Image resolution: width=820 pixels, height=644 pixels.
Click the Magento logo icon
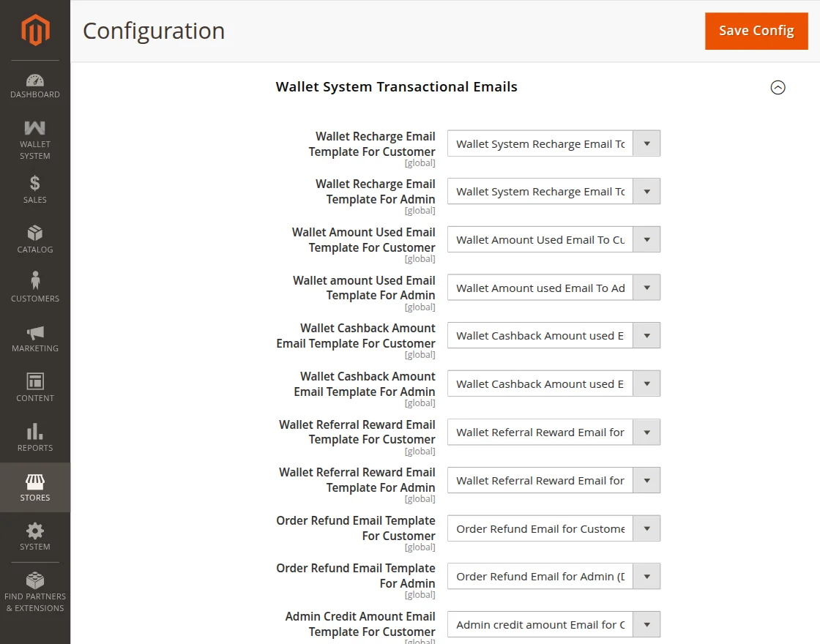coord(35,30)
